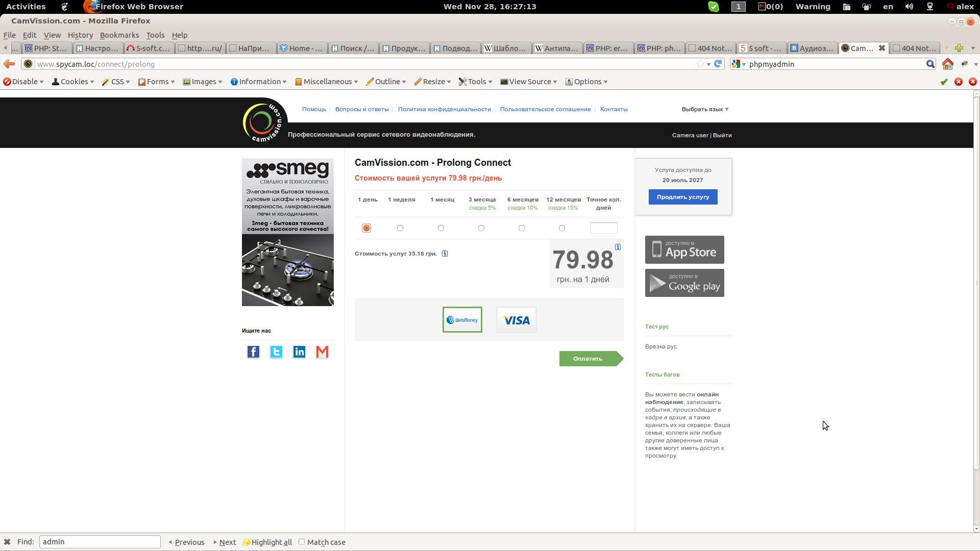
Task: Toggle the Match case checkbox
Action: tap(302, 542)
